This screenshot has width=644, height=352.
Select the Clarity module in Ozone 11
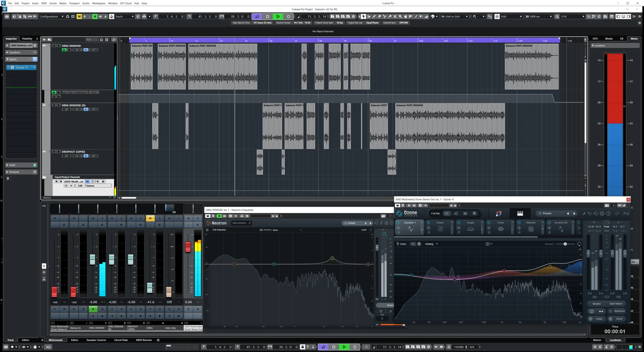pyautogui.click(x=500, y=223)
